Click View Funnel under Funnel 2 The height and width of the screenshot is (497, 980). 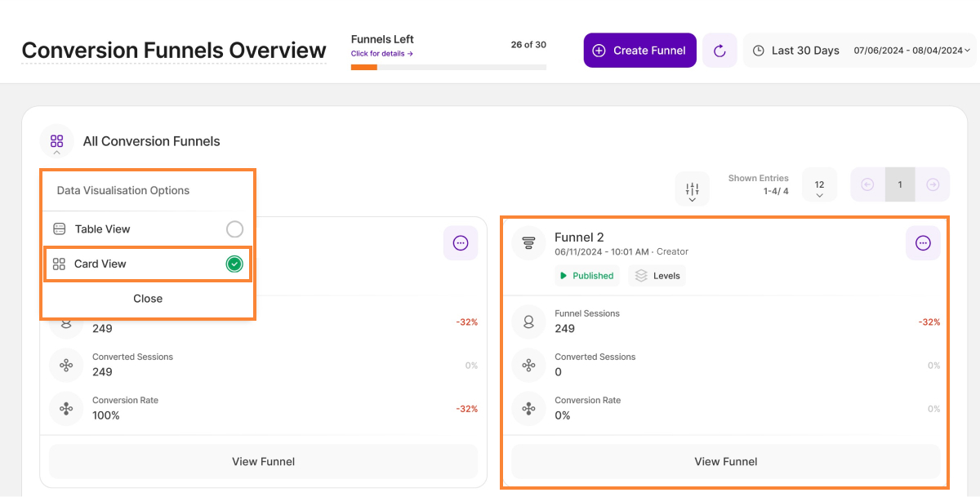[725, 461]
